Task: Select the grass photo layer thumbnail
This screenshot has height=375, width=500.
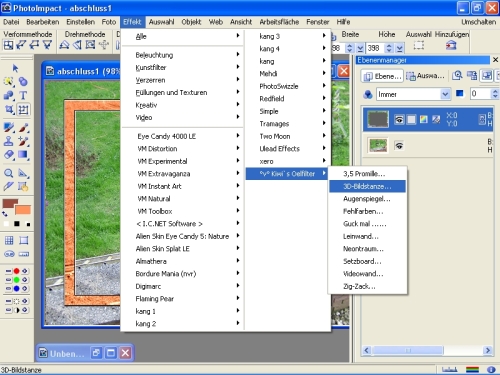Action: coord(378,146)
